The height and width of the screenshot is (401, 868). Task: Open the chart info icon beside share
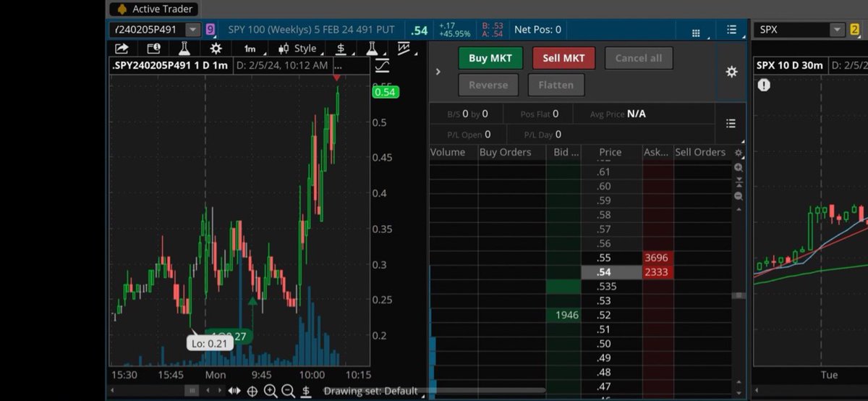coord(153,48)
